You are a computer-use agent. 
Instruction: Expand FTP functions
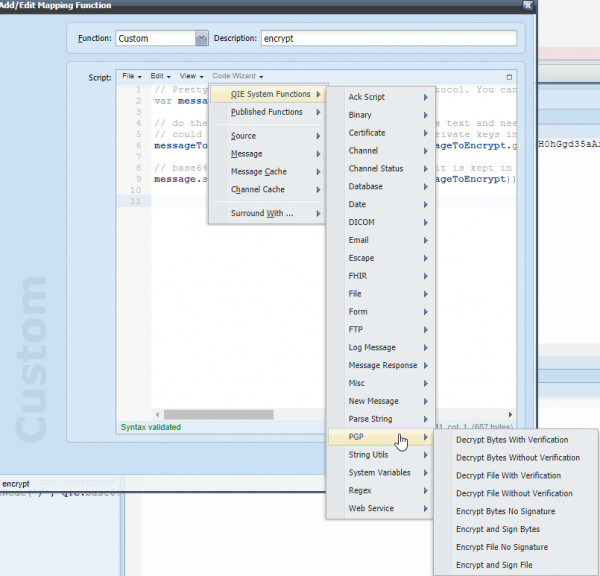[x=381, y=330]
